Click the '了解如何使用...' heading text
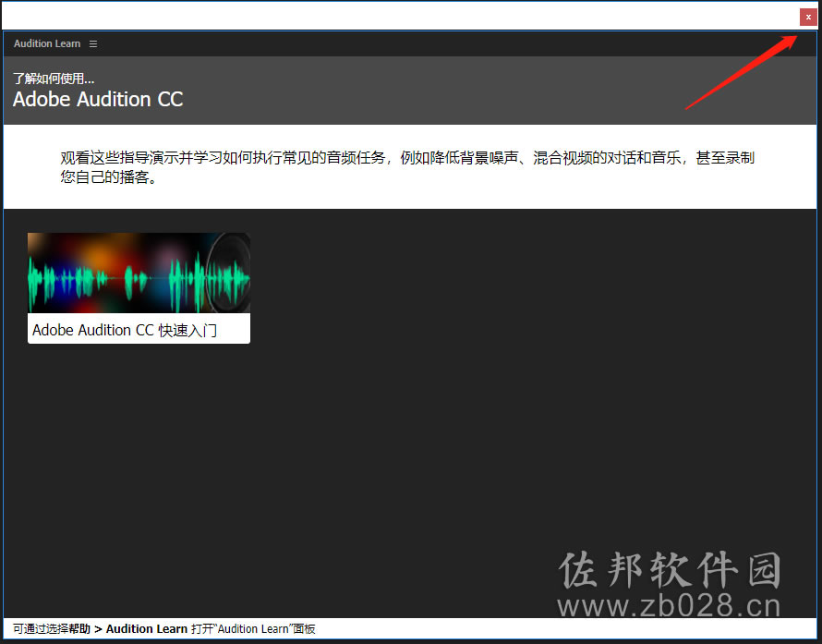Image resolution: width=822 pixels, height=644 pixels. coord(54,79)
